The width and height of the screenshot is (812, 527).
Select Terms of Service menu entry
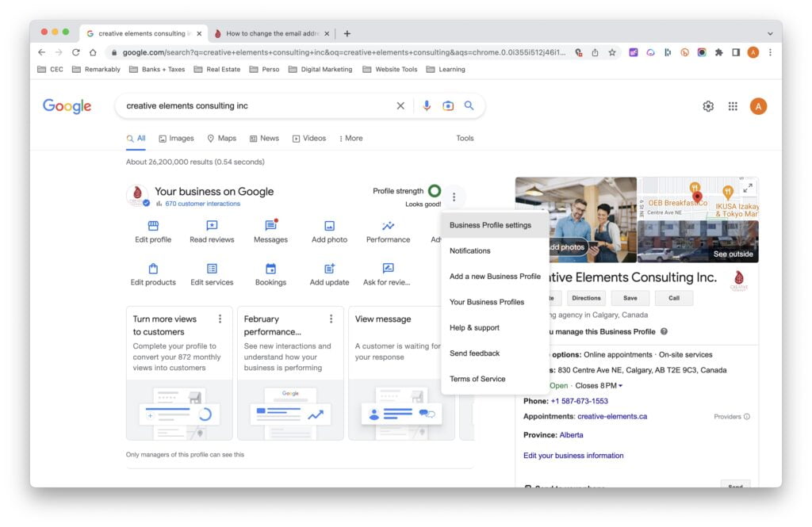pos(495,379)
